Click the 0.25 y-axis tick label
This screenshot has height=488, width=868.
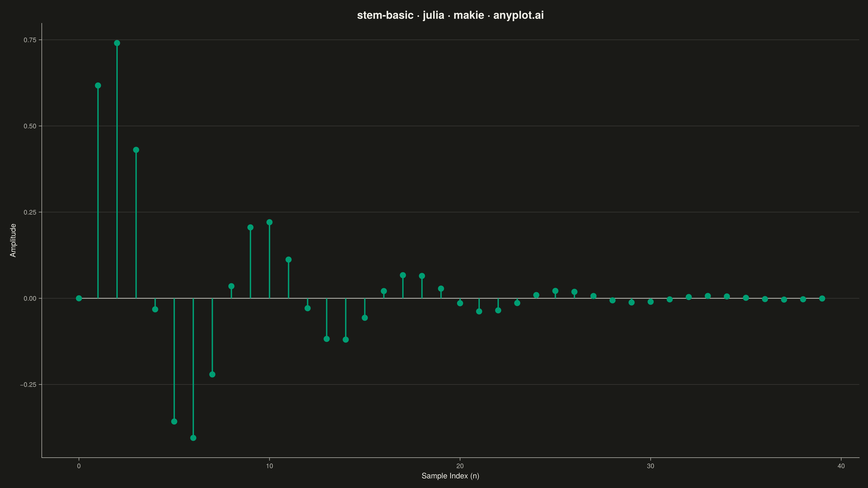[30, 213]
